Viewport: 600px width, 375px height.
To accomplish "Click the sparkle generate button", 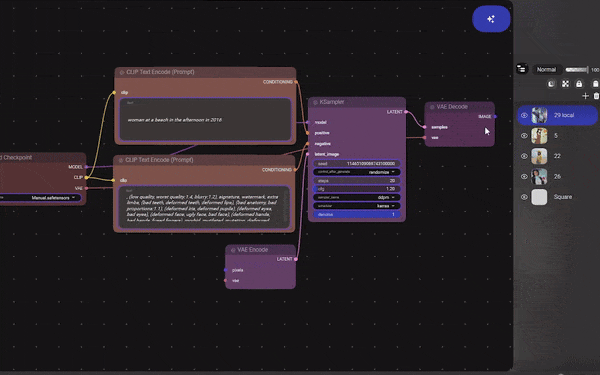I will (x=491, y=19).
